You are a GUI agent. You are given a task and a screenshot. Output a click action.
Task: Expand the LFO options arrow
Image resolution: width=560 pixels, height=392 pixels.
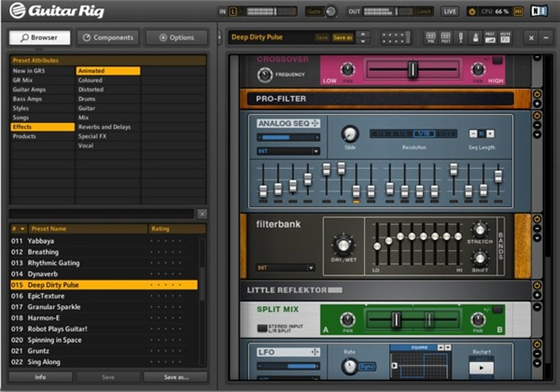(x=537, y=364)
